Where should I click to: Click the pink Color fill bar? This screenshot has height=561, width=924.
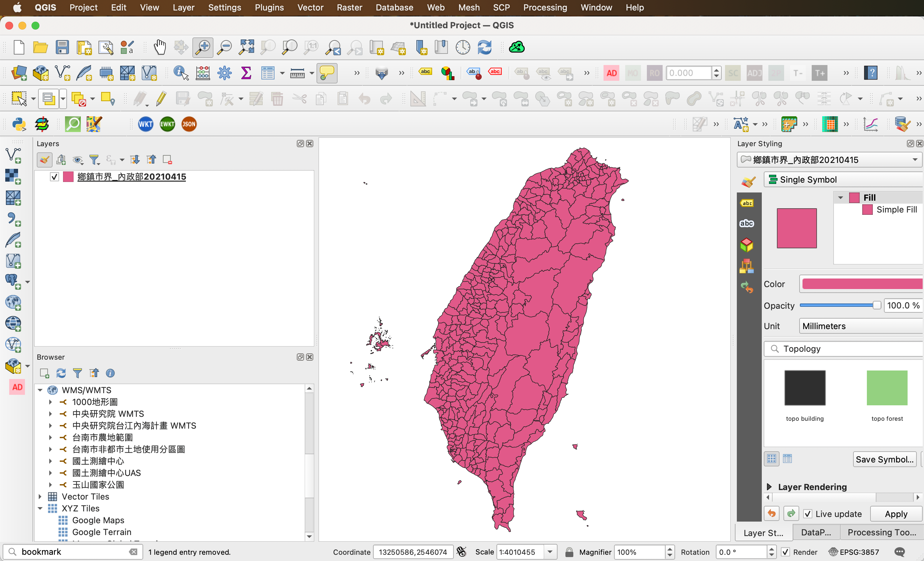tap(862, 284)
